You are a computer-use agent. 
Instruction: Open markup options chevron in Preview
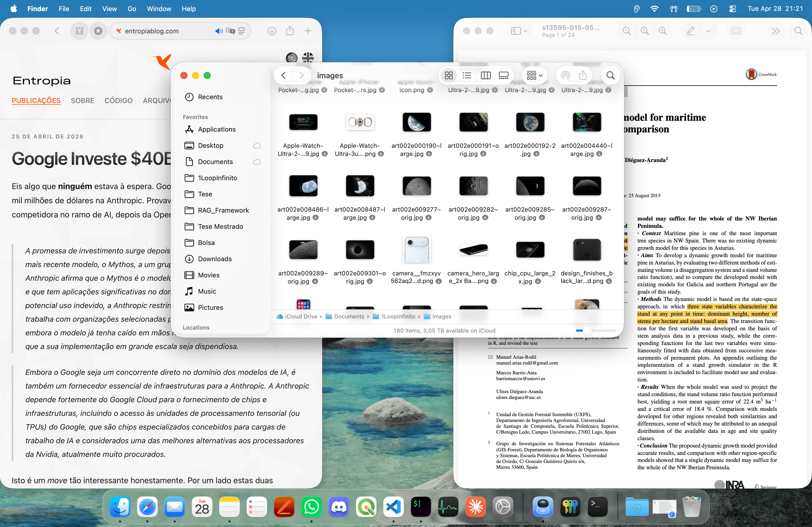coord(708,31)
